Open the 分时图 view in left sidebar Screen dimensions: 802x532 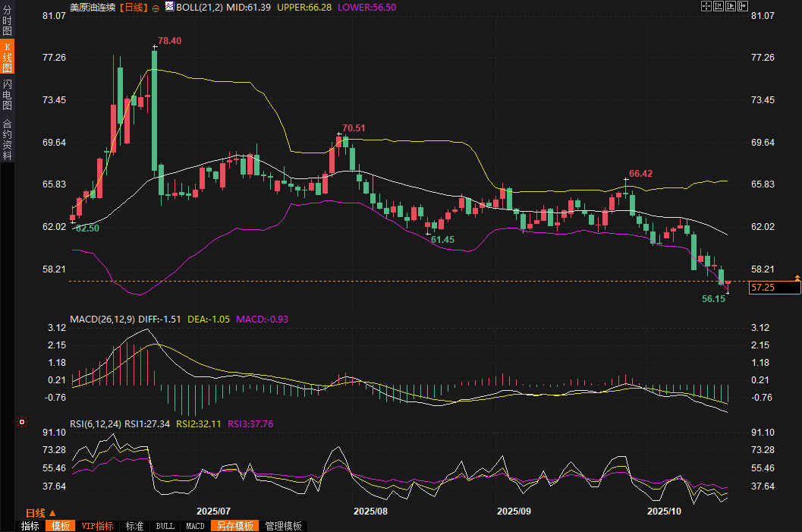pos(7,20)
